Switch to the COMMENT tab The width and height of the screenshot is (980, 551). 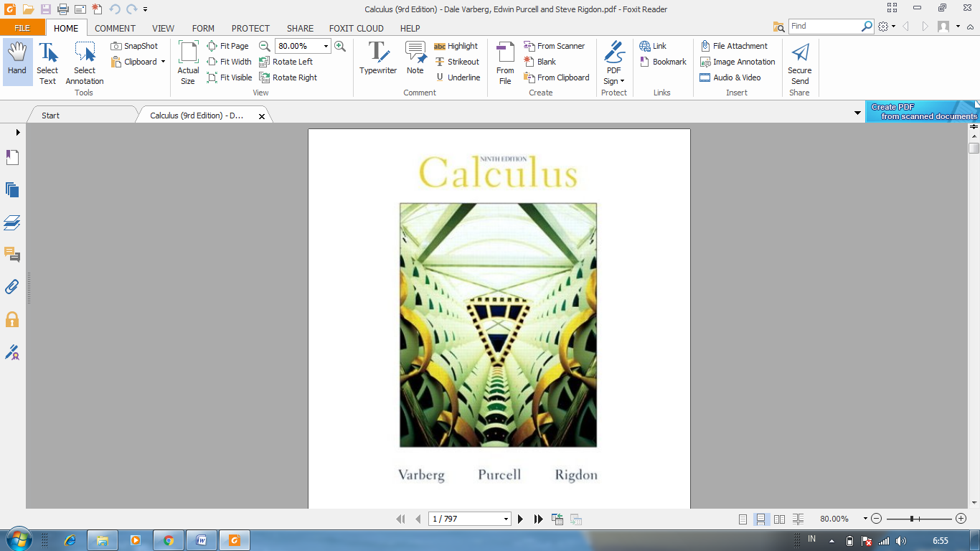(115, 28)
